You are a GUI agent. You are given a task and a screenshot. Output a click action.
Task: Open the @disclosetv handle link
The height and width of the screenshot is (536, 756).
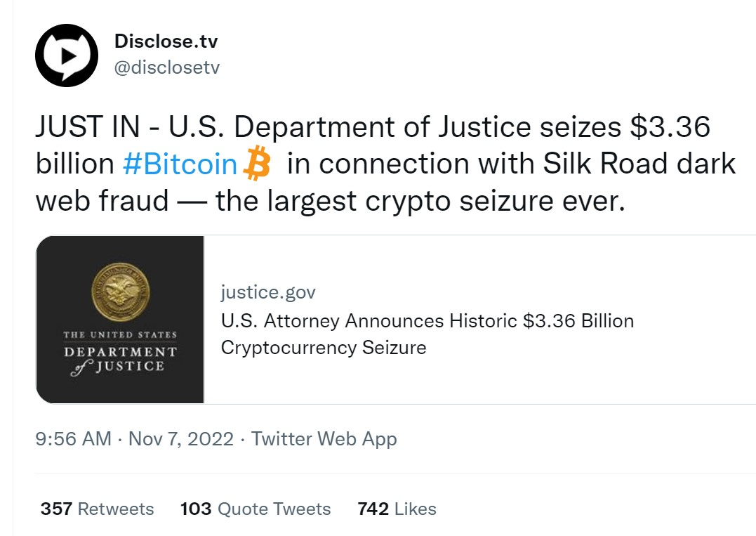167,67
